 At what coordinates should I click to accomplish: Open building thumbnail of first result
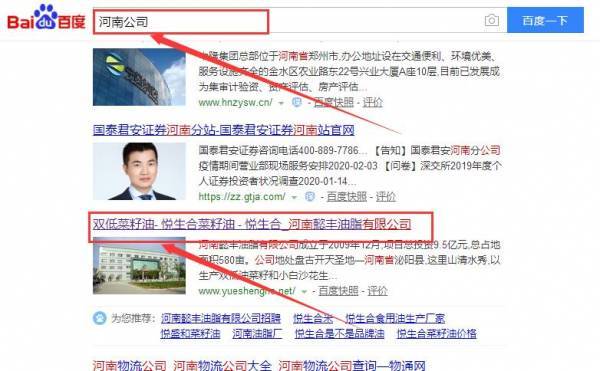[139, 77]
